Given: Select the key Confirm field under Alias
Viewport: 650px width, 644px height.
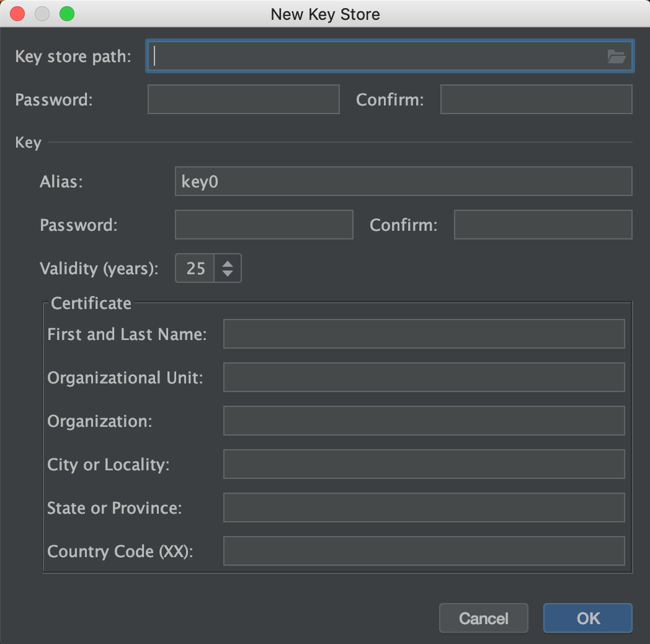Looking at the screenshot, I should pos(543,225).
